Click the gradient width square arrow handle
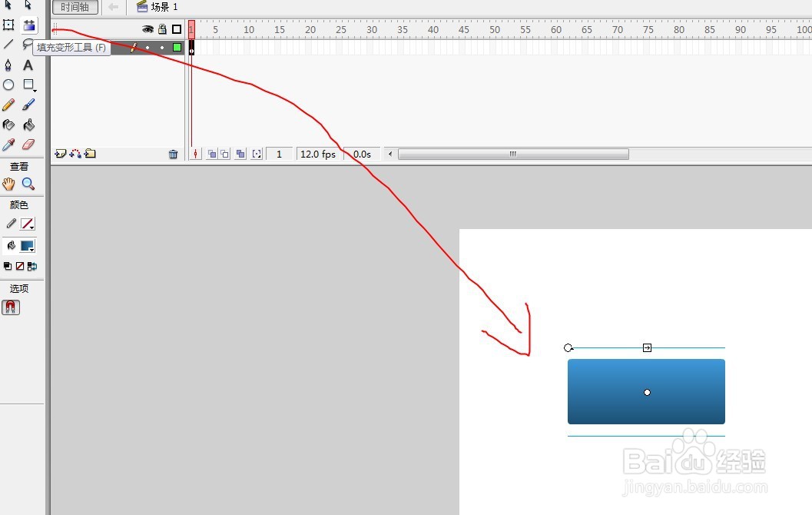The width and height of the screenshot is (812, 515). pos(647,347)
